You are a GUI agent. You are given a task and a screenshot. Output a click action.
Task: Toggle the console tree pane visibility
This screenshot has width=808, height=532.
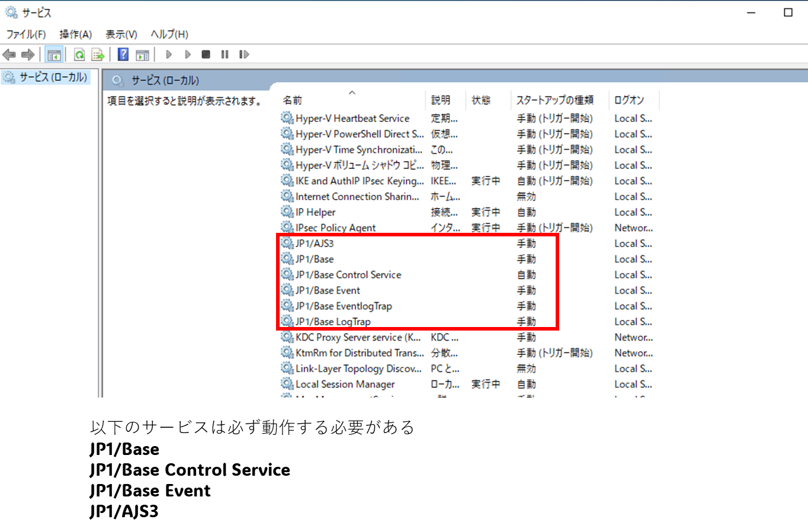point(54,55)
